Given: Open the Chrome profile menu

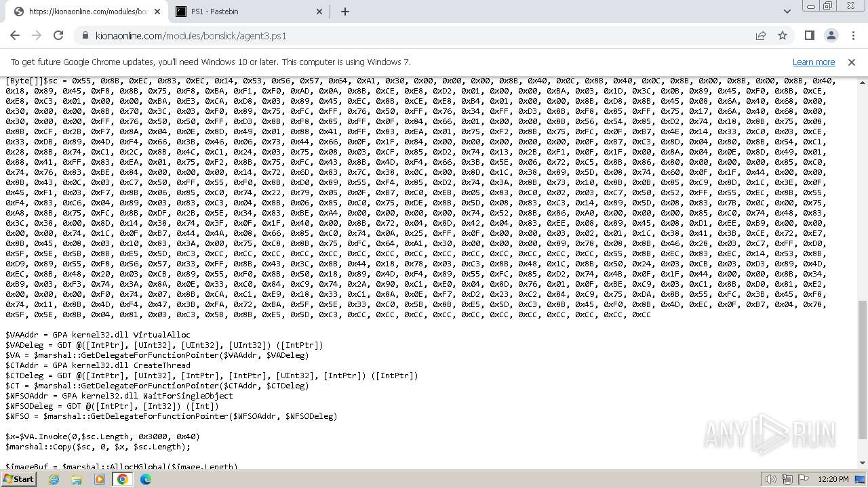Looking at the screenshot, I should [x=831, y=35].
